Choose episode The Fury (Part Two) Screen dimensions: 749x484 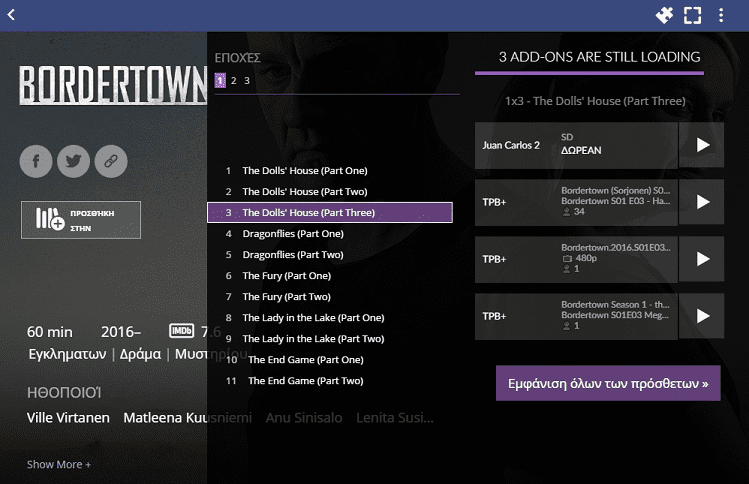[330, 297]
